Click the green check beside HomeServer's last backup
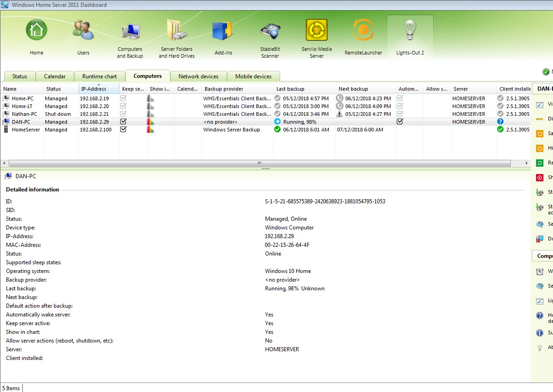 277,130
